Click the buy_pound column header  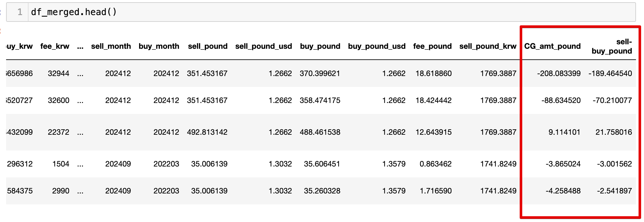(x=320, y=46)
